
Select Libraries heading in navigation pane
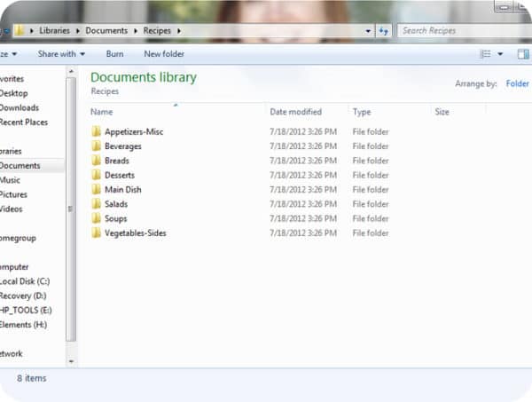pos(11,151)
